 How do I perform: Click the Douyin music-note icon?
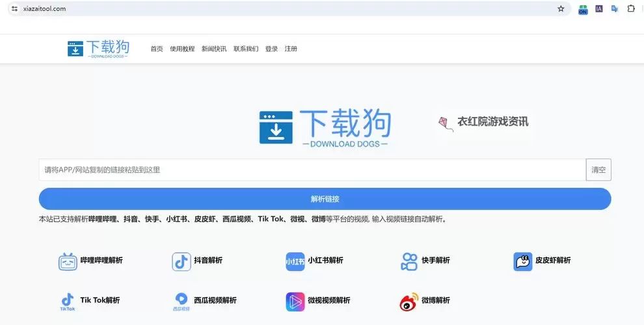click(181, 261)
